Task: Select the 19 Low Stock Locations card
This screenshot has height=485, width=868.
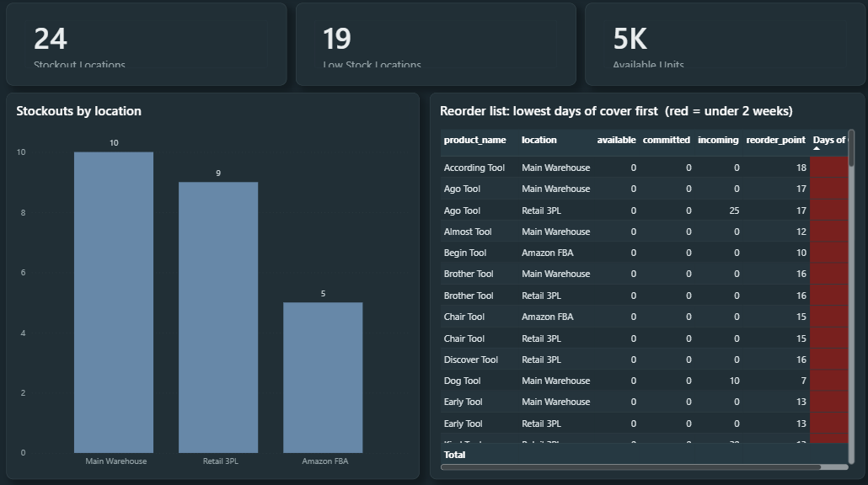Action: [x=437, y=45]
